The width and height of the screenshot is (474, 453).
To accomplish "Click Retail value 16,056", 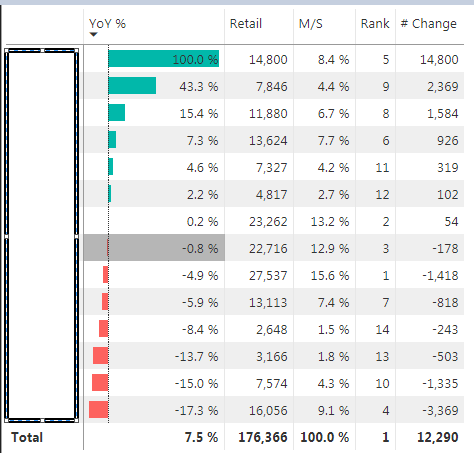I will tap(268, 411).
